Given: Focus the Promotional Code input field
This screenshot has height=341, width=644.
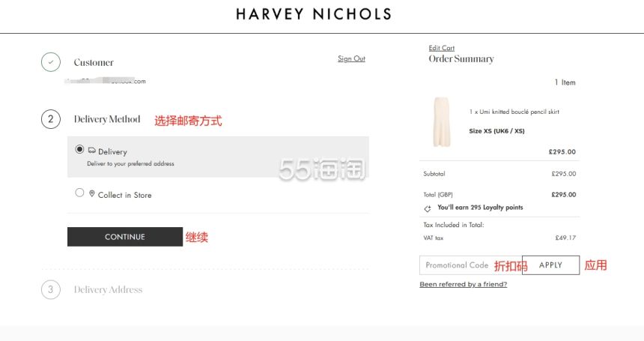Looking at the screenshot, I should [x=471, y=265].
